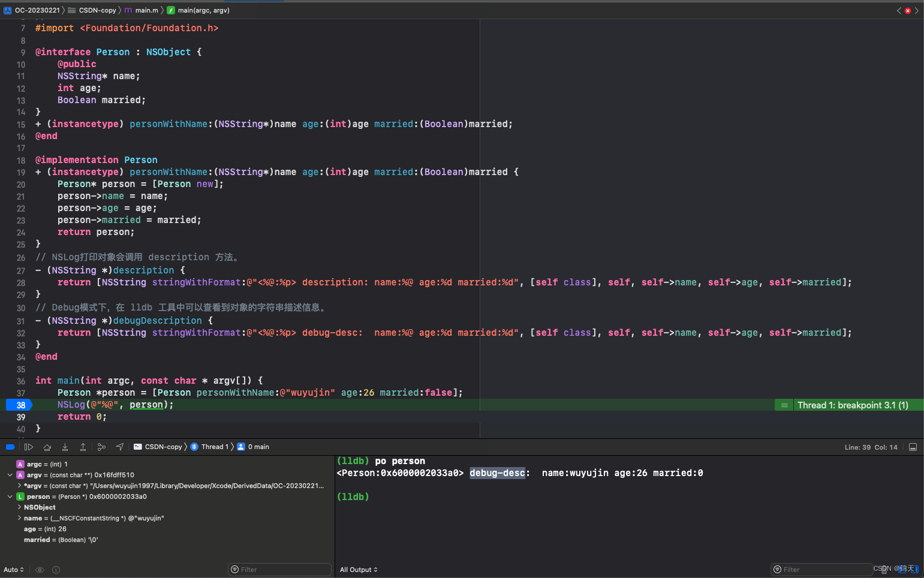
Task: Click the Step Into debug icon
Action: 65,447
